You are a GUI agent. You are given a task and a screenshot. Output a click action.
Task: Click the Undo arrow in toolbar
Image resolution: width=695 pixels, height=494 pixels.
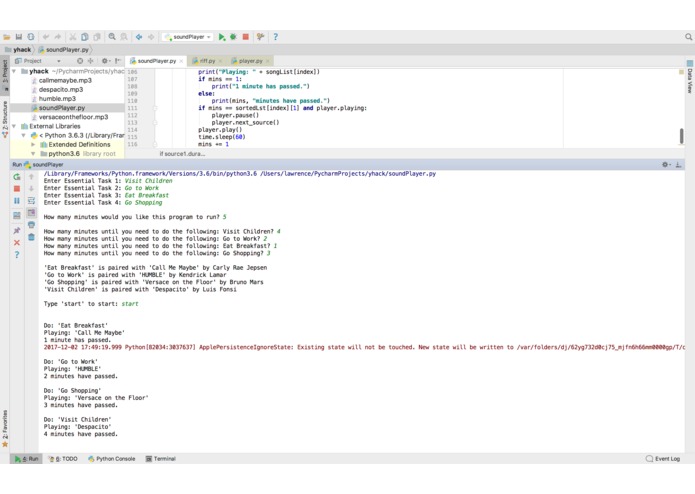[x=46, y=37]
